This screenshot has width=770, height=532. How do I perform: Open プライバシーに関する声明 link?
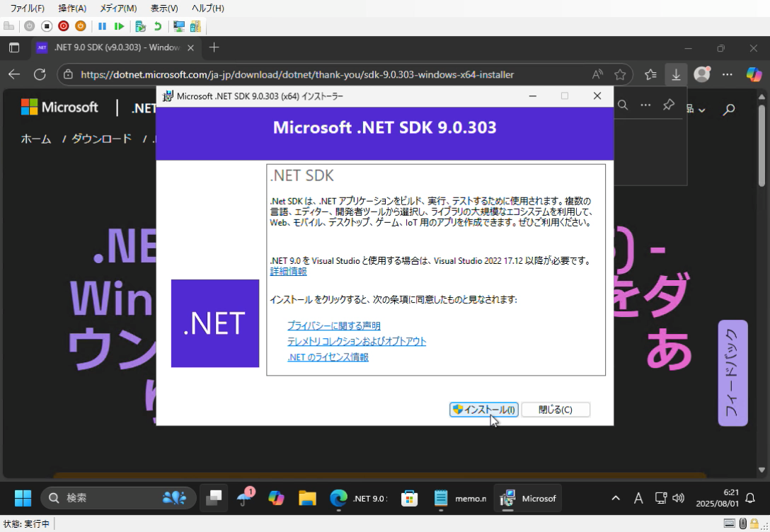tap(334, 326)
